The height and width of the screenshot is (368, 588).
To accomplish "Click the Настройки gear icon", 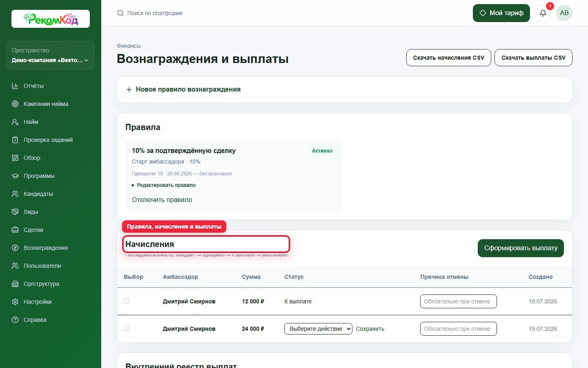I will [x=15, y=302].
